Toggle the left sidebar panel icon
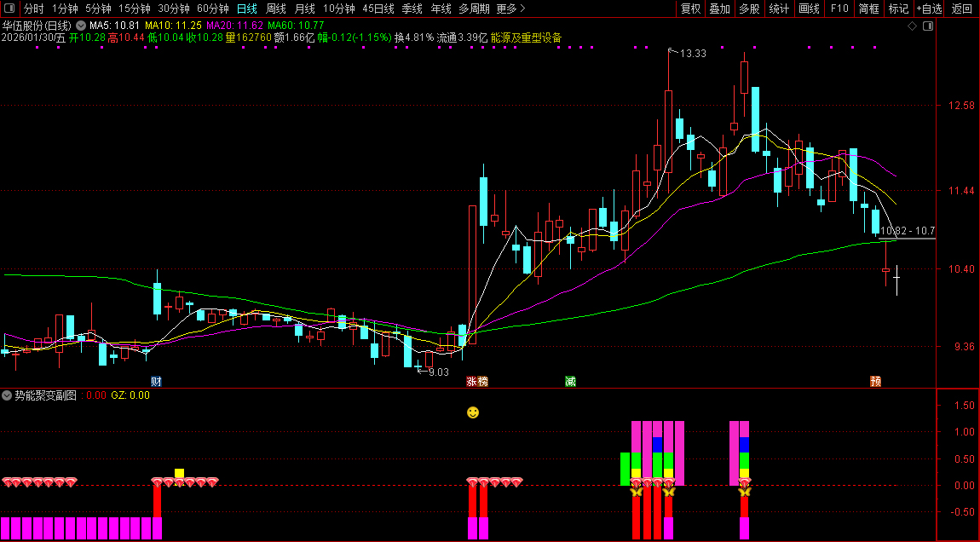 tap(9, 9)
